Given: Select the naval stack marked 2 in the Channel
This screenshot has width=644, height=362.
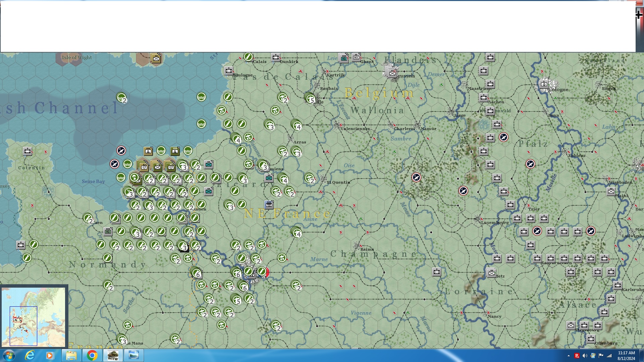Looking at the screenshot, I should click(x=121, y=98).
